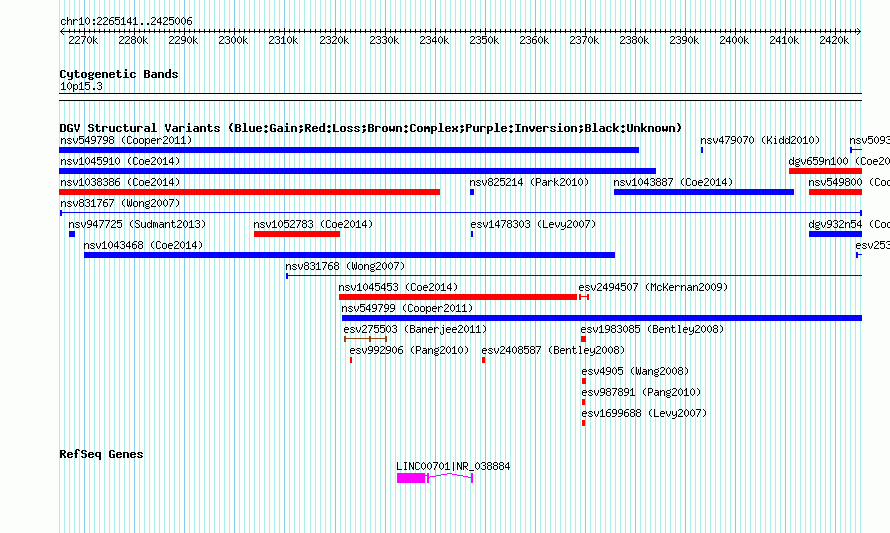Open the nsv947725 (Sudmant2013) label
This screenshot has width=890, height=533.
137,224
